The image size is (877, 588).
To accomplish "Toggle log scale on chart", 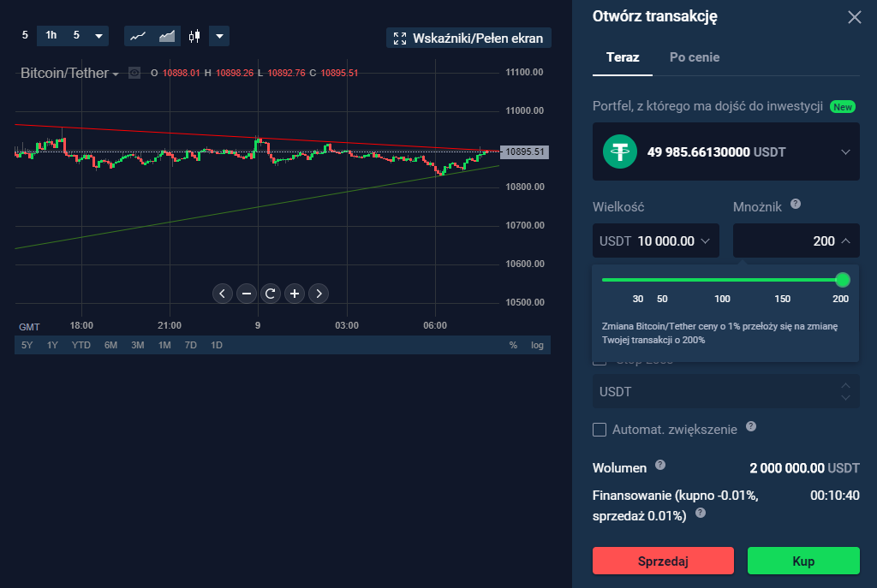I will click(537, 345).
